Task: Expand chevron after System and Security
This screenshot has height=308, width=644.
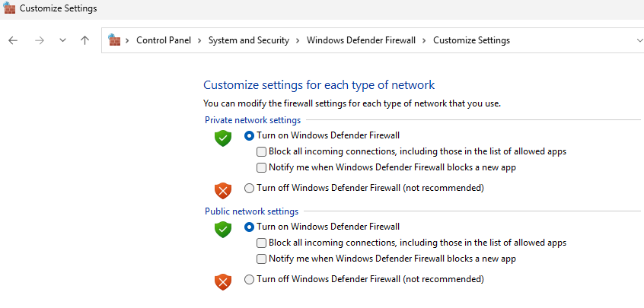Action: point(298,40)
